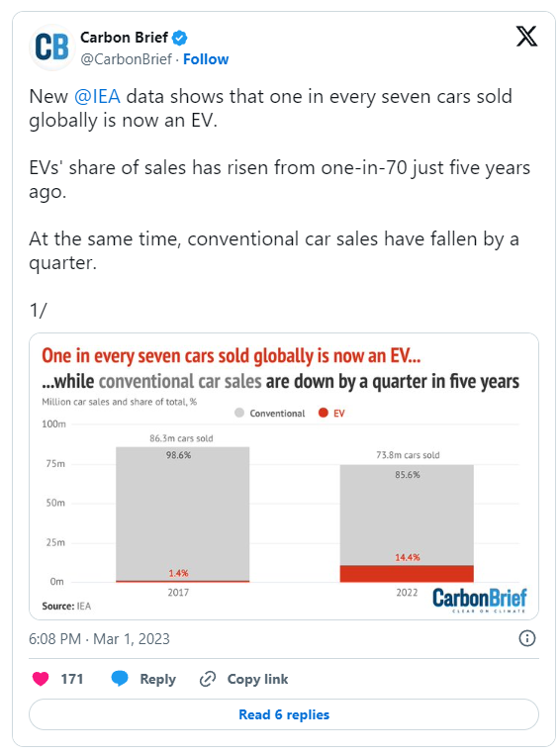
Task: Open the @IEA mention link
Action: click(x=97, y=97)
